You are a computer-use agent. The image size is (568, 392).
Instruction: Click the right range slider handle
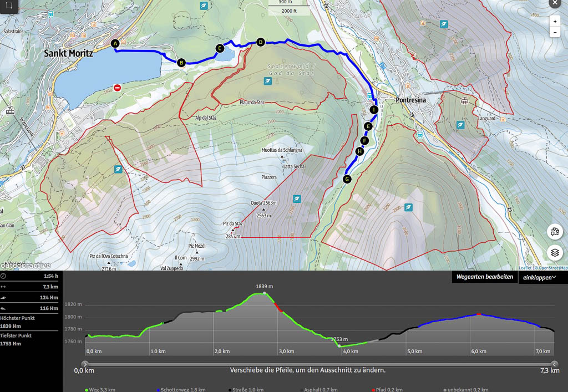click(552, 364)
